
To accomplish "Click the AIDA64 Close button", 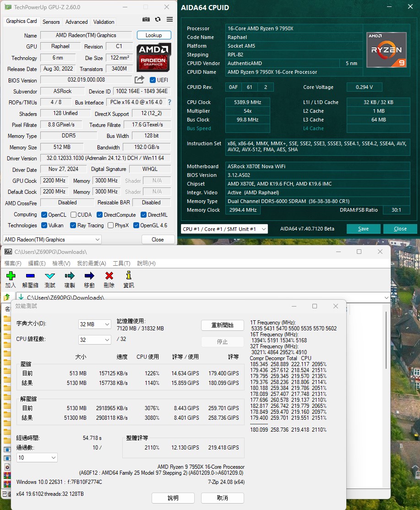I will tap(400, 229).
